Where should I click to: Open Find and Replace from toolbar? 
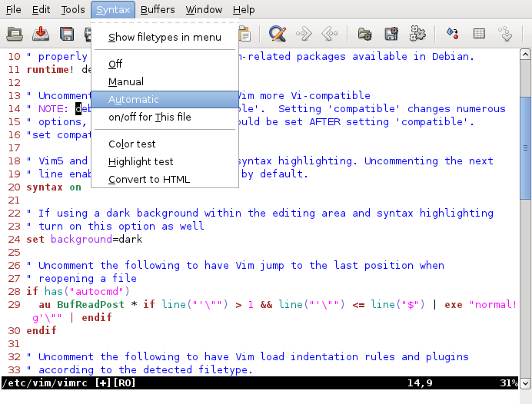[x=278, y=34]
